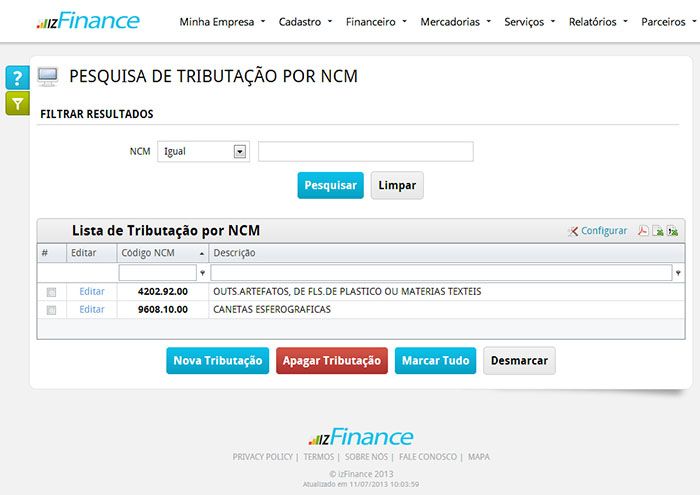
Task: Edit the 9608.10.00 NCM entry
Action: click(92, 310)
